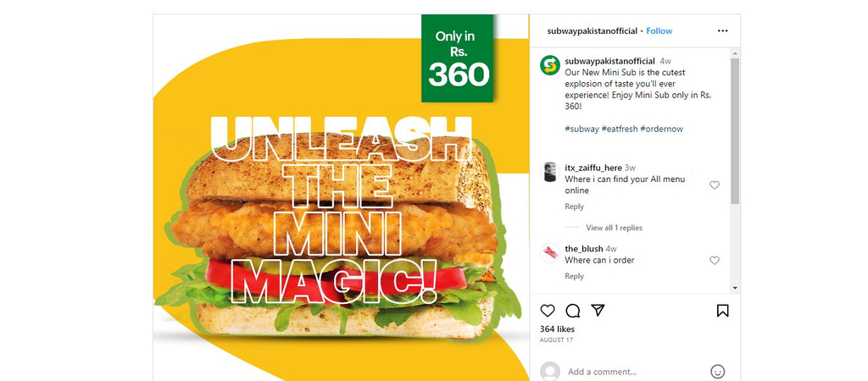Like the_blush comment with heart

coord(715,261)
